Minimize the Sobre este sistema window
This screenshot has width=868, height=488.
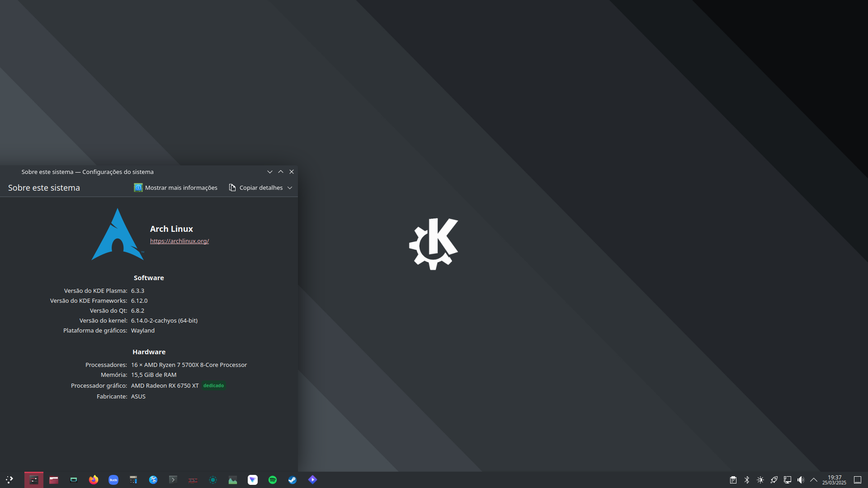[x=270, y=172]
